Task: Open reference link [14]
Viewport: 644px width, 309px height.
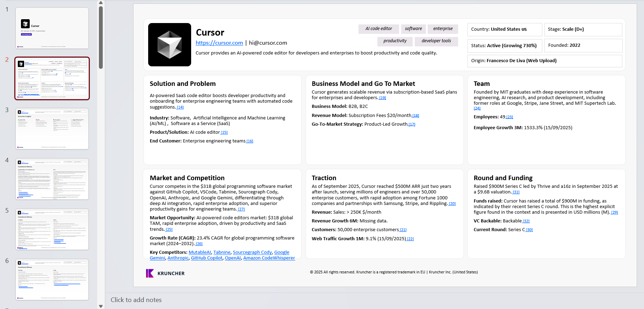Action: (x=180, y=108)
